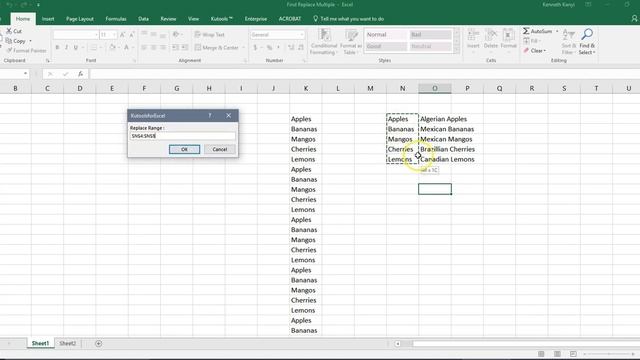Open the Data tab
Screen dimensions: 640x360
[143, 19]
